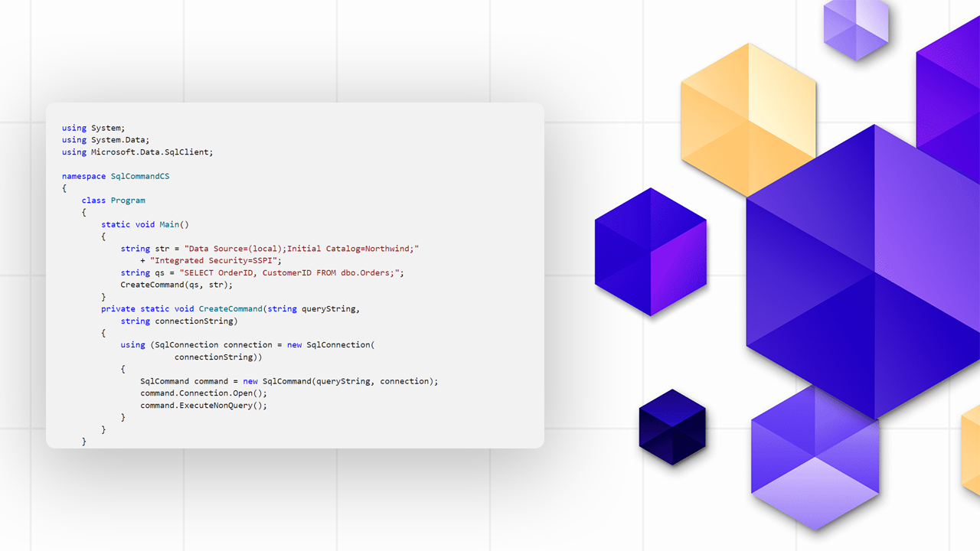Click the 'command.Connection.Open();' line
The width and height of the screenshot is (980, 551).
point(203,393)
